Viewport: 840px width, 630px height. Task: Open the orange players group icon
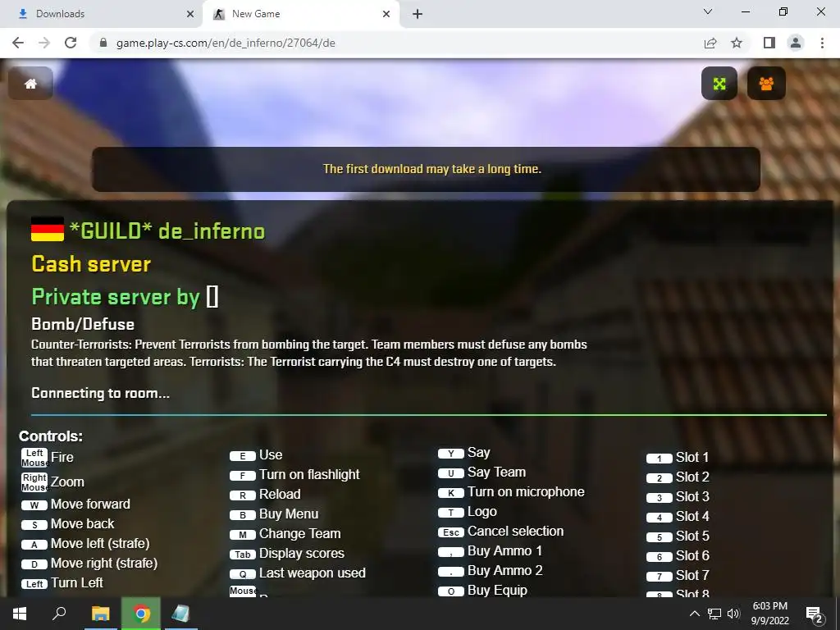click(766, 84)
